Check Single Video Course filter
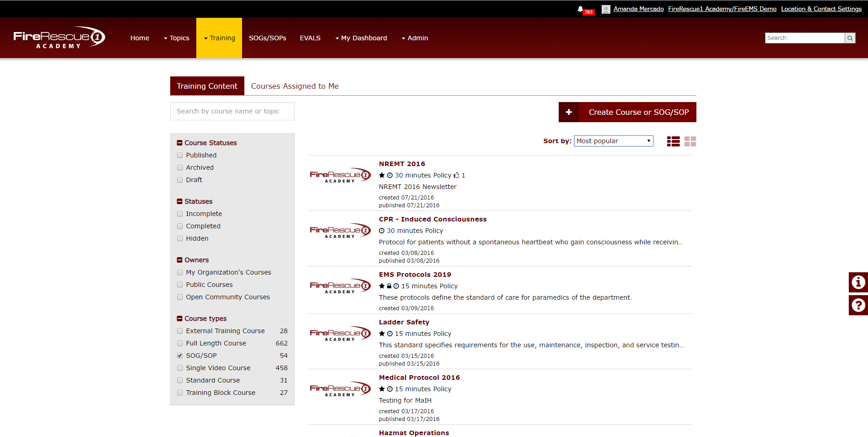Screen dimensions: 868x437 [x=180, y=368]
